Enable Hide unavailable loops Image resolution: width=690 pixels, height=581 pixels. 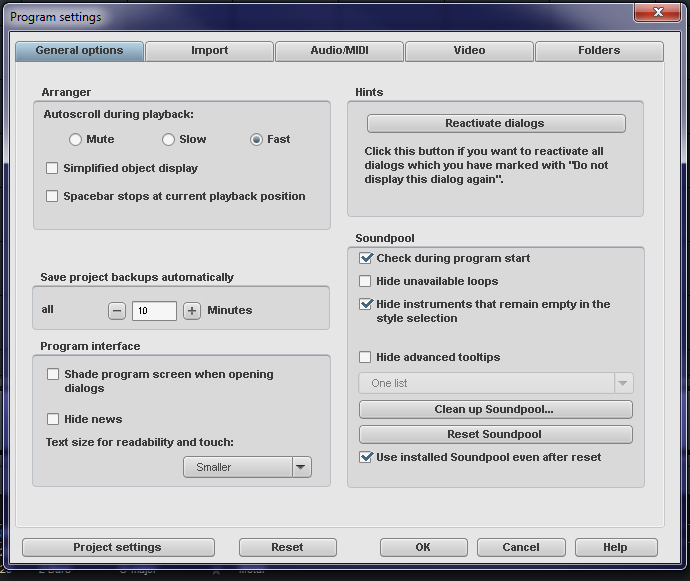point(365,281)
